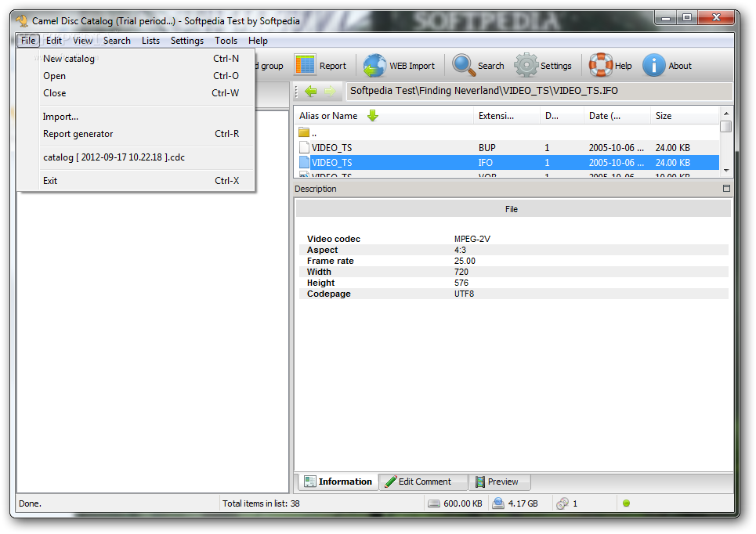Click the disc count status icon

562,503
